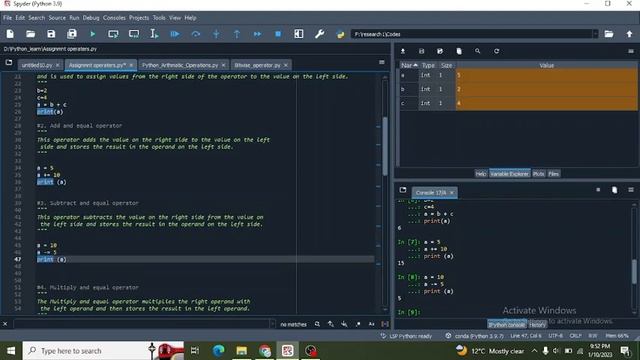Save the current file
Screen dimensions: 640x360
click(51, 34)
